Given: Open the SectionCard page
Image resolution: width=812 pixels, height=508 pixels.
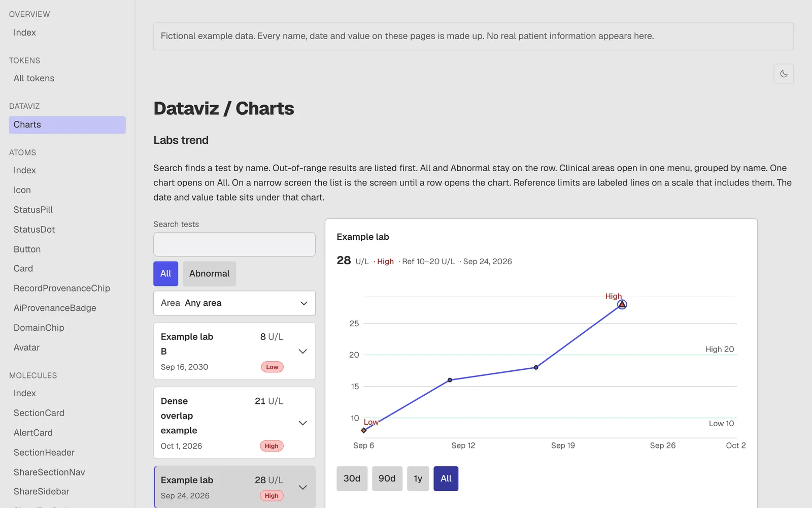Looking at the screenshot, I should coord(39,413).
